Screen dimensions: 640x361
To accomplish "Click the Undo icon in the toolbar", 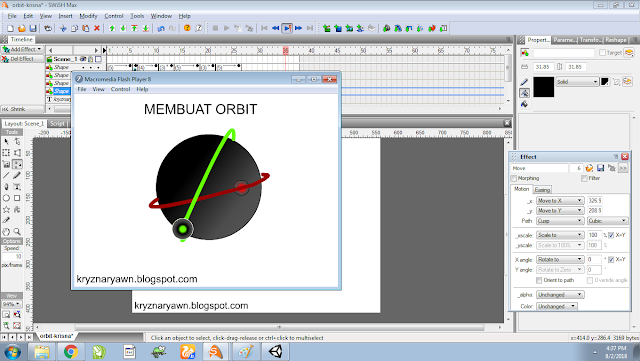I will click(161, 28).
